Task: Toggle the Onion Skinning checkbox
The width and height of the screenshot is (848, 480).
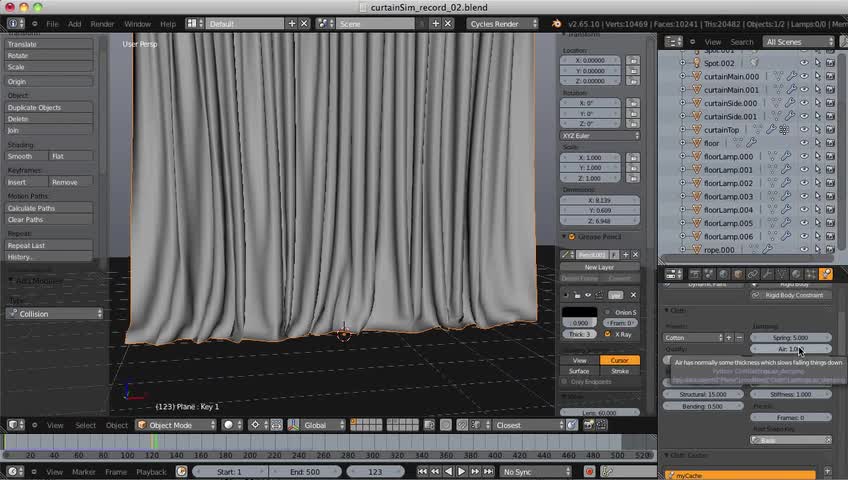Action: tap(607, 312)
